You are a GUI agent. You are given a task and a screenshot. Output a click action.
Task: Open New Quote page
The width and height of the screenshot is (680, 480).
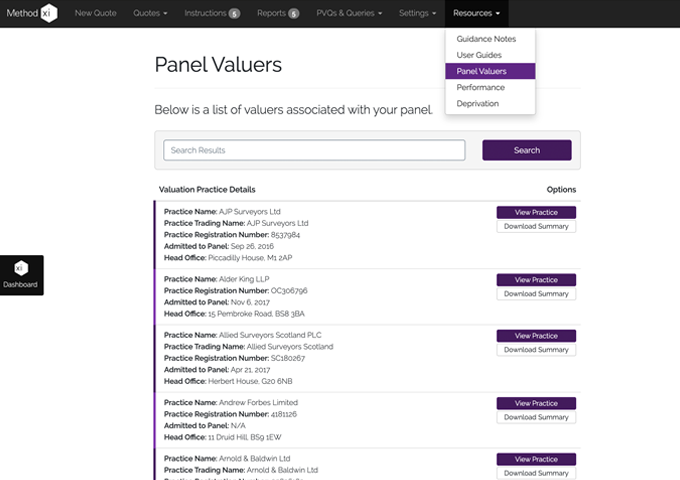[x=96, y=14]
